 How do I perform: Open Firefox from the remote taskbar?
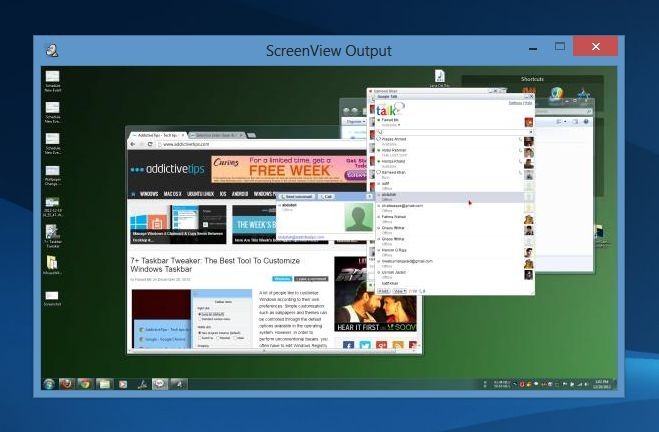(66, 384)
